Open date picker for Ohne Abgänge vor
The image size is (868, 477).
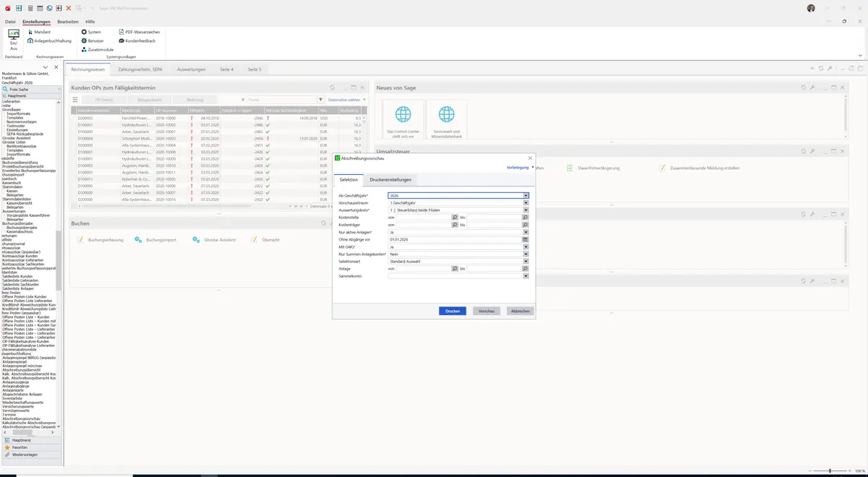(x=526, y=239)
